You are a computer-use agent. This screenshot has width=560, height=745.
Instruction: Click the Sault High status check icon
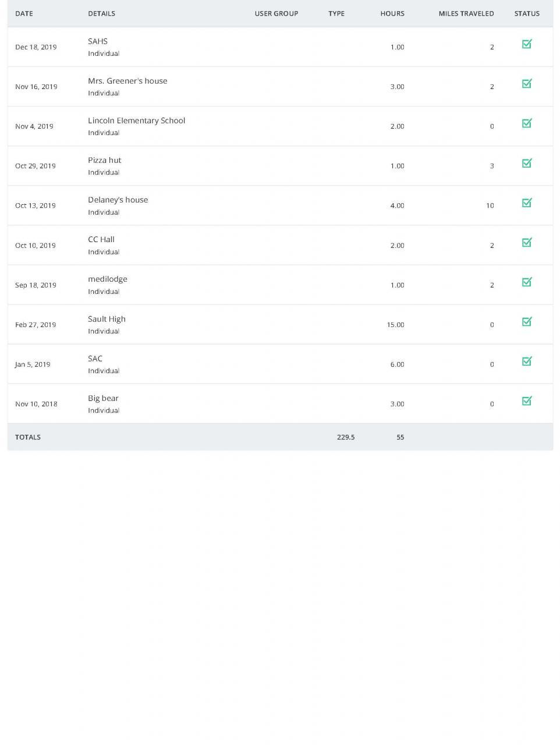click(x=527, y=321)
